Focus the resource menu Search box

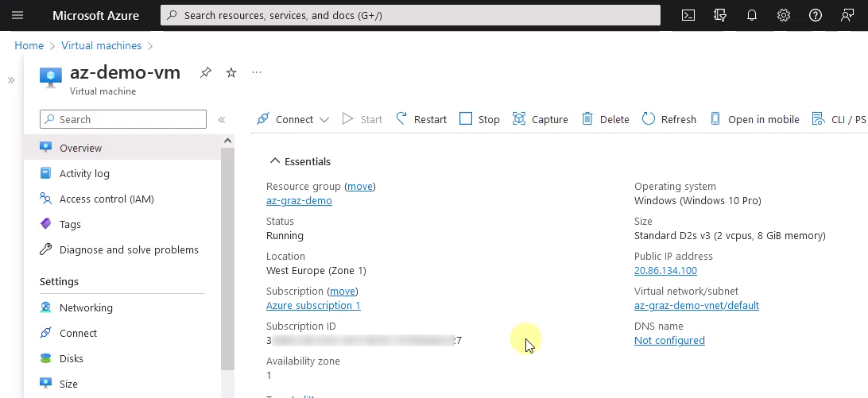[x=123, y=120]
